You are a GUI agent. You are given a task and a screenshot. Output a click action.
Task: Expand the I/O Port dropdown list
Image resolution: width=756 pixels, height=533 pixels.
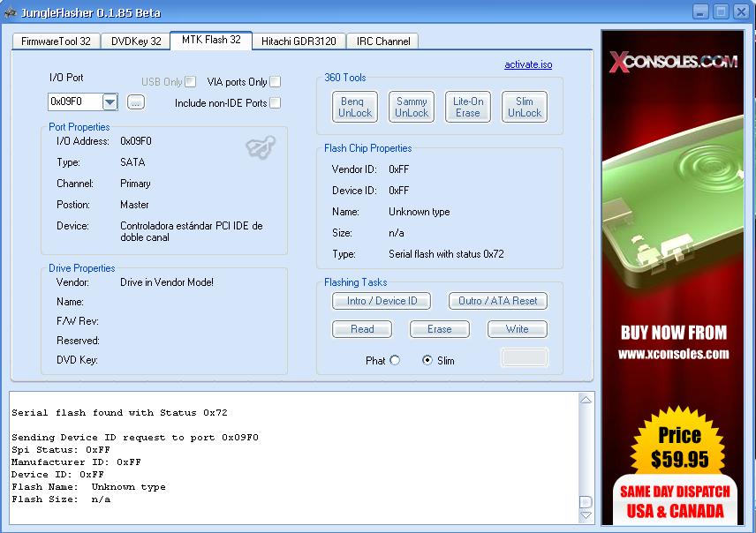tap(110, 102)
